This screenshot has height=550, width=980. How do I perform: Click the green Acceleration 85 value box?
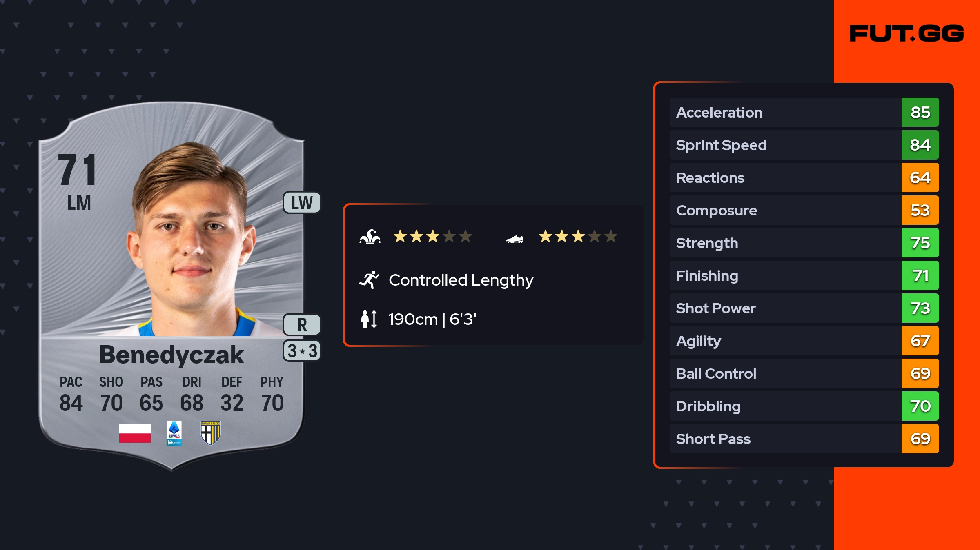920,112
